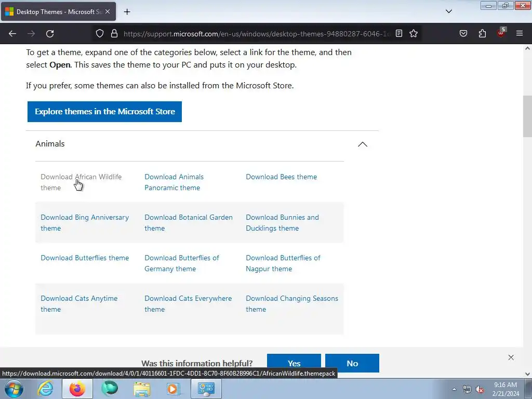This screenshot has height=399, width=532.
Task: Download Changing Seasons theme
Action: [x=292, y=303]
